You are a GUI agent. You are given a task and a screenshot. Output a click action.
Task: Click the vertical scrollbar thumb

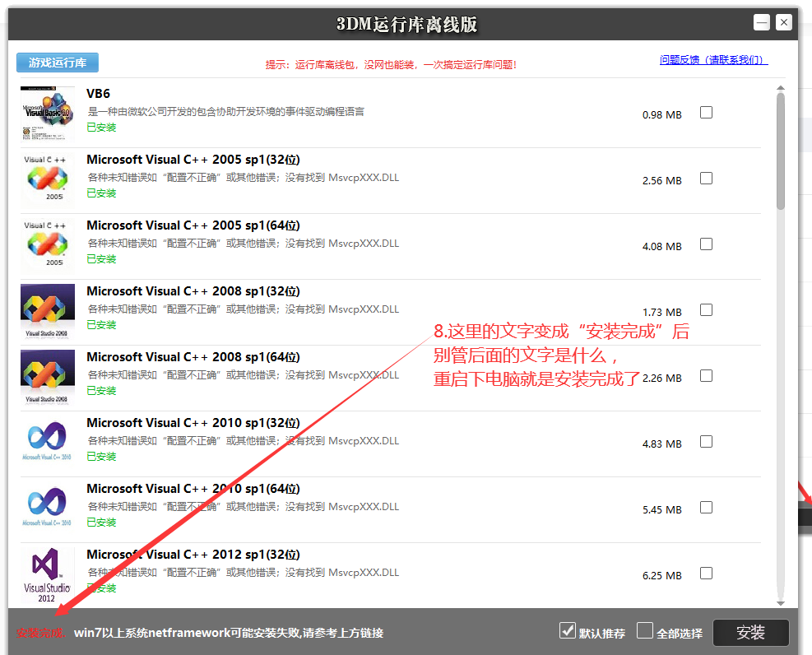[x=781, y=152]
